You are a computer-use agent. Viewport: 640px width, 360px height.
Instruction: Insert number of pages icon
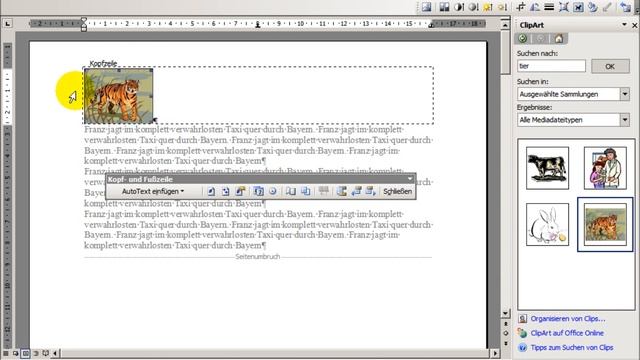(226, 191)
